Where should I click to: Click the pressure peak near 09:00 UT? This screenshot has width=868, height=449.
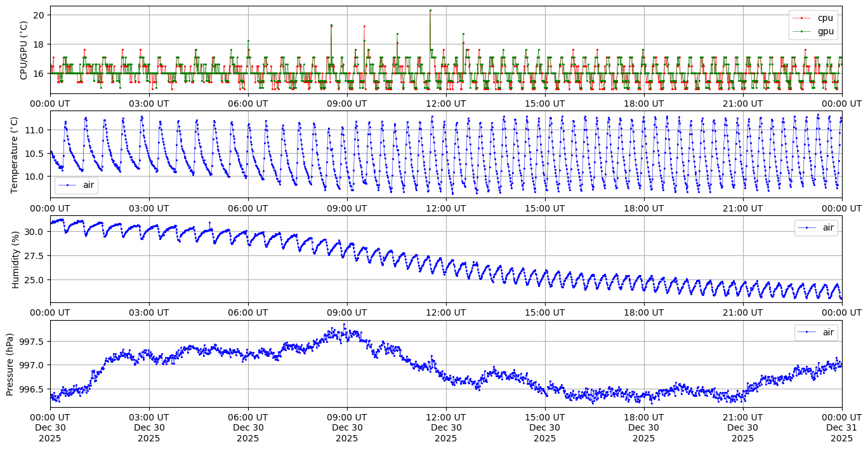click(x=345, y=325)
